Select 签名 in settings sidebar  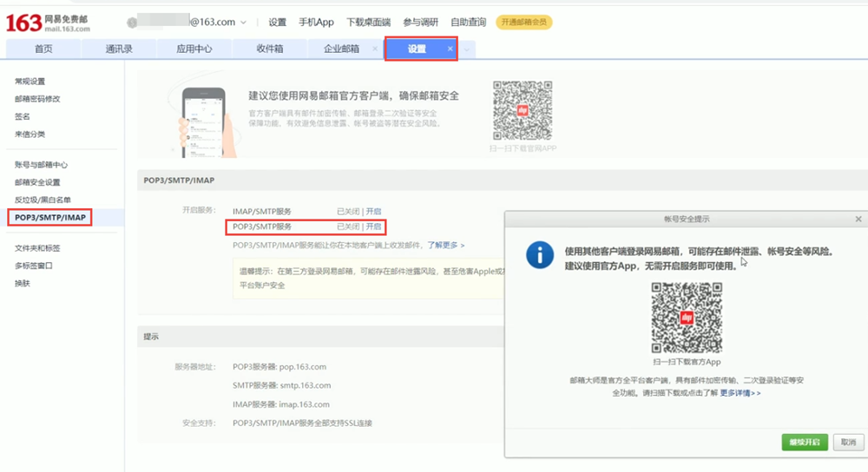[23, 117]
